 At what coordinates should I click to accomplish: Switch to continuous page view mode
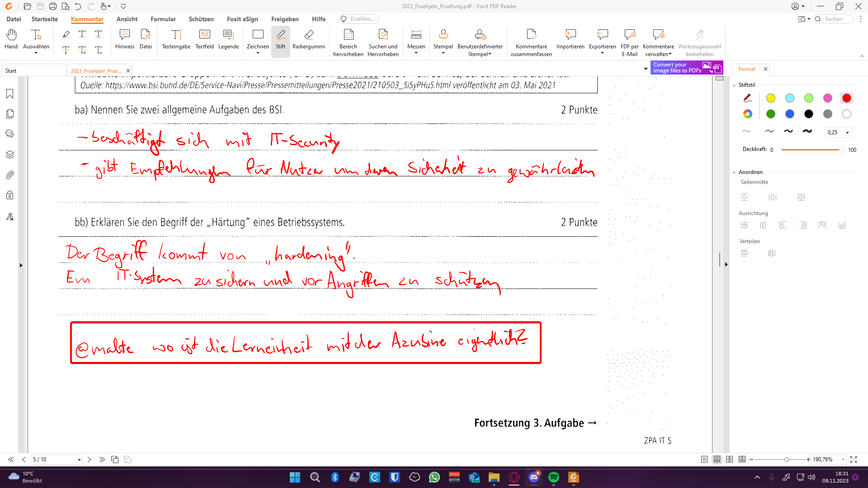[717, 460]
